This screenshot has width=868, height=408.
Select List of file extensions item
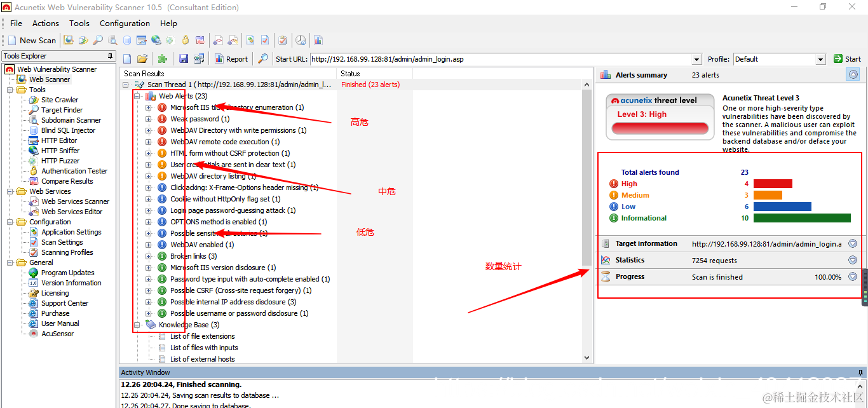202,336
